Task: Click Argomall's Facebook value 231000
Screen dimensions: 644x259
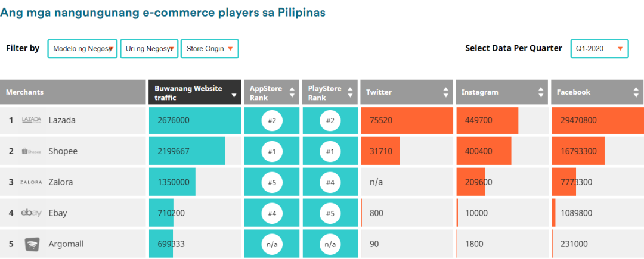Action: tap(574, 244)
